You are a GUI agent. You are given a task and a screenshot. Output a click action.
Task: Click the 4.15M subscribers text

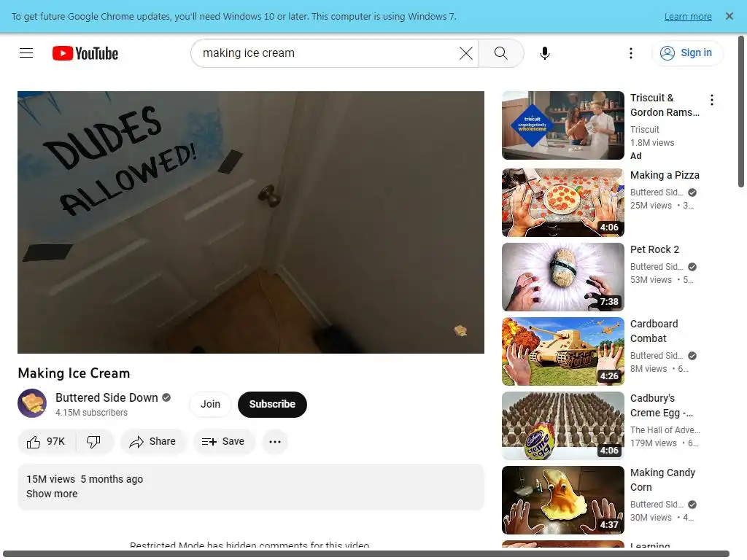click(91, 413)
